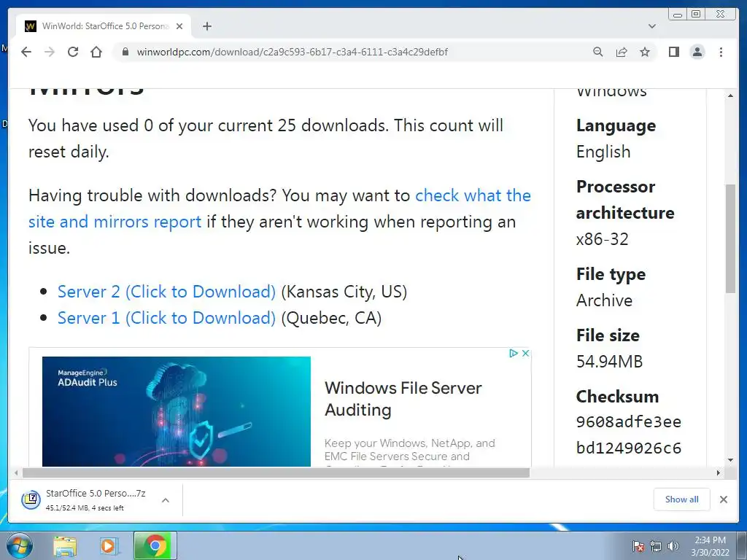Screen dimensions: 747x560
Task: Click the page scroll up arrow
Action: tap(730, 96)
